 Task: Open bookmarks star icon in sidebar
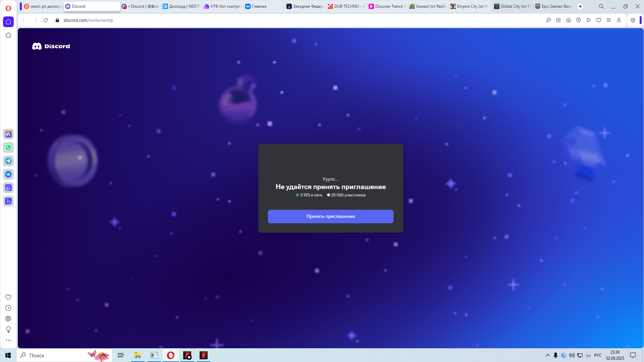(x=8, y=35)
